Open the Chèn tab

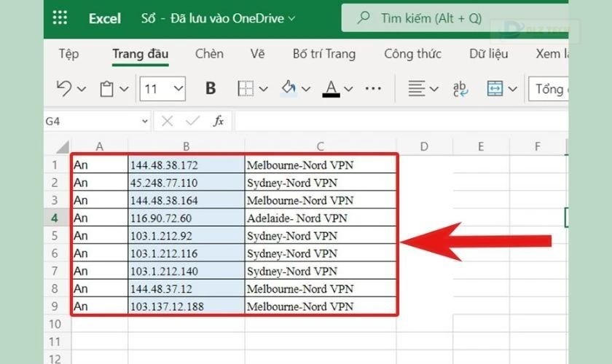click(209, 53)
